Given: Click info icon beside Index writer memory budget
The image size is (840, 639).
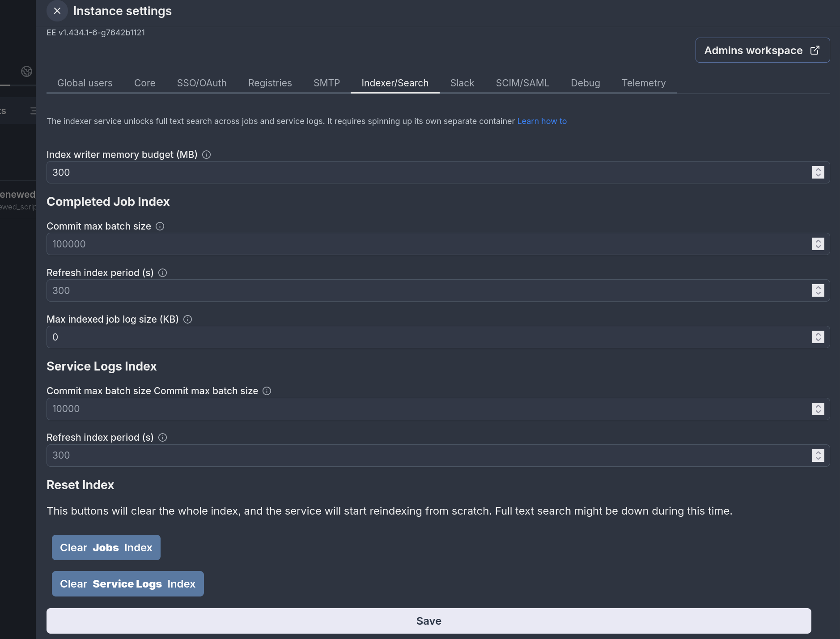Looking at the screenshot, I should (206, 155).
